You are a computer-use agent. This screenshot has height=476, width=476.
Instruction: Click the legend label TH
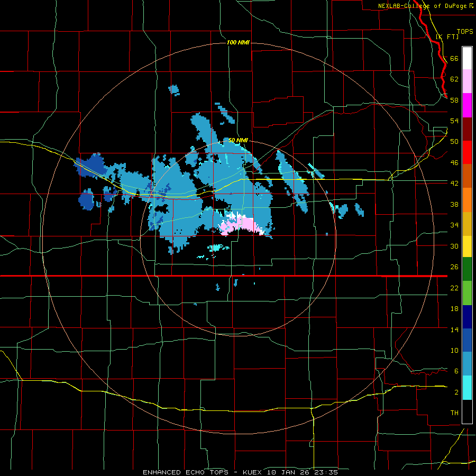[x=454, y=413]
